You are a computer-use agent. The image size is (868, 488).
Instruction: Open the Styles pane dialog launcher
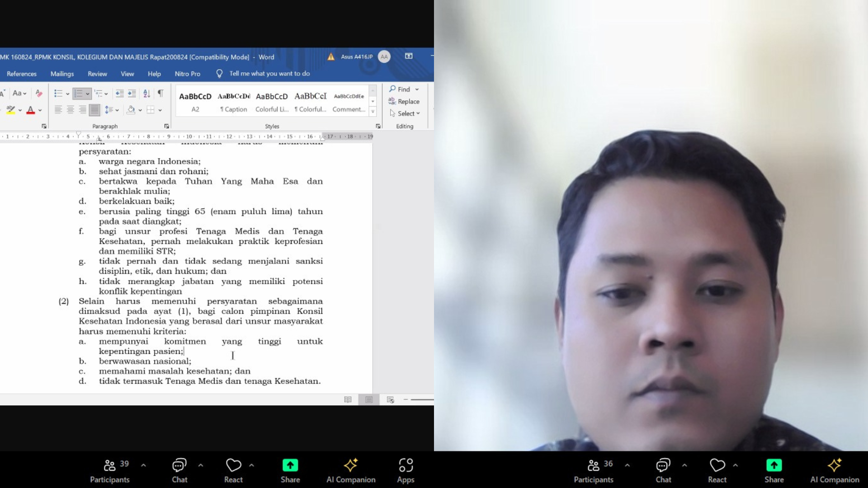pos(378,127)
